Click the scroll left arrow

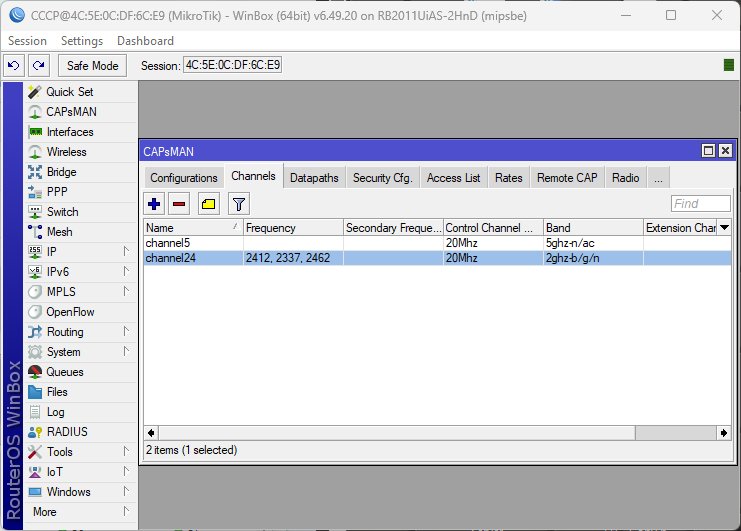[151, 433]
